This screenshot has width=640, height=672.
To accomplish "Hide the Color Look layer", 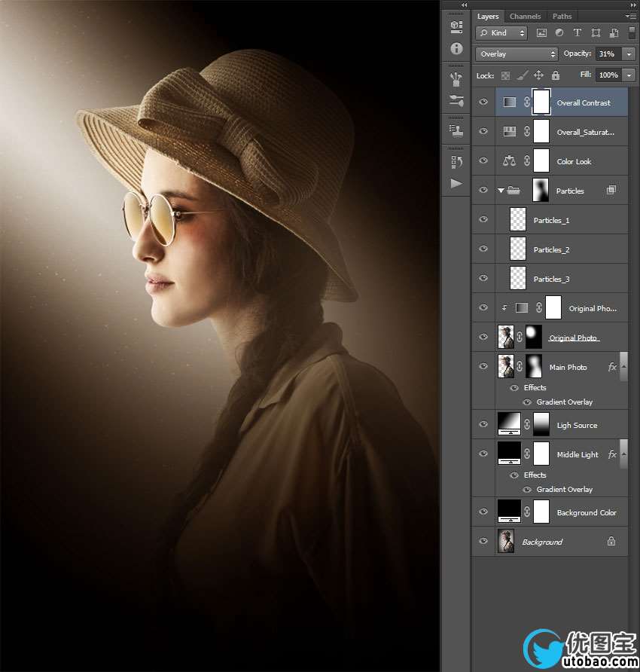I will pos(483,160).
